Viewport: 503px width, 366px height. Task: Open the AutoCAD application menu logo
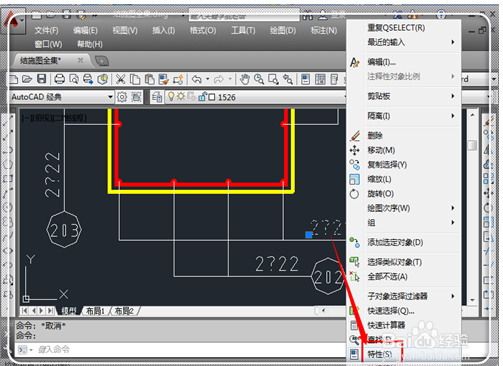pyautogui.click(x=13, y=21)
